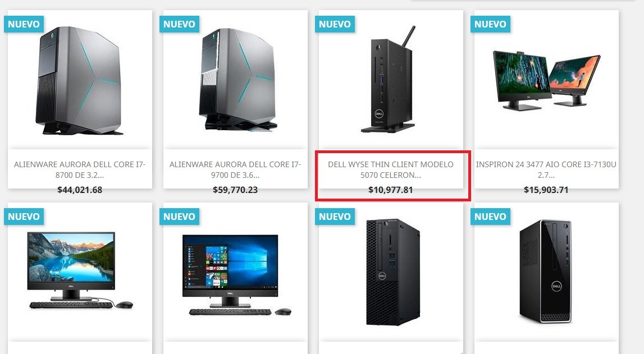
Task: Click the NUEVO badge on Dell Wyse card
Action: [x=335, y=24]
